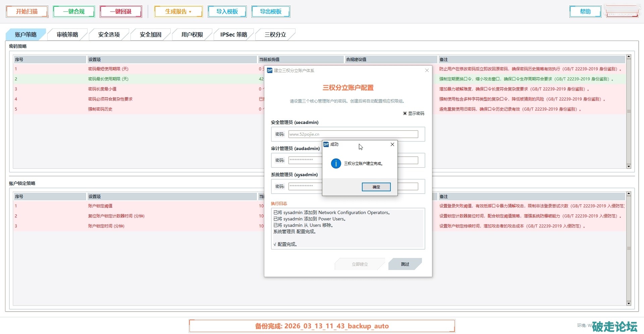Click the app icon in 建立三权分立账户体系 title bar
The image size is (644, 334).
269,70
